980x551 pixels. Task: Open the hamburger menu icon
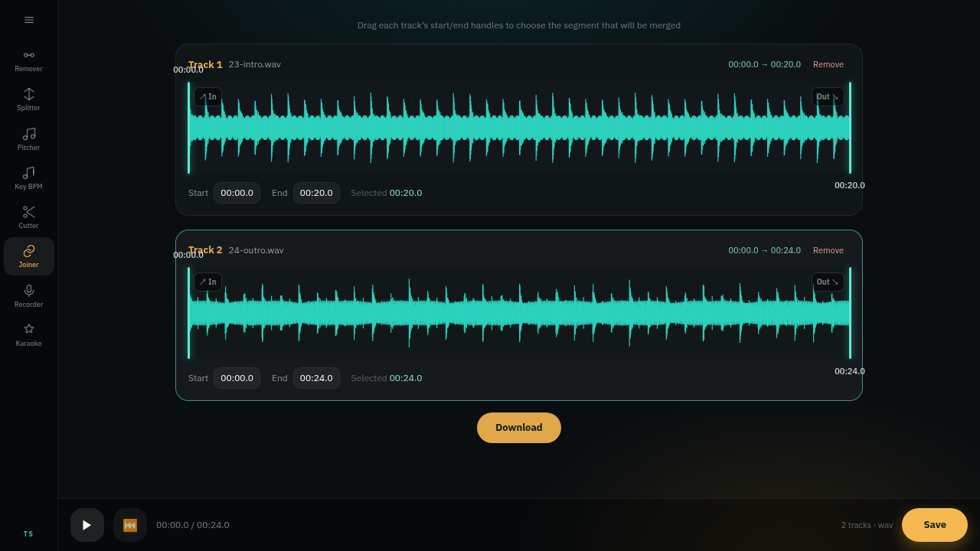pos(29,20)
